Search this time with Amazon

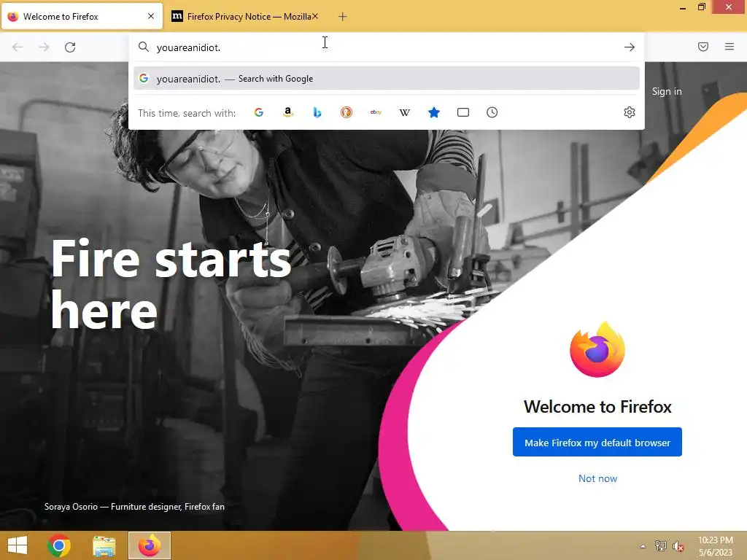(x=287, y=112)
